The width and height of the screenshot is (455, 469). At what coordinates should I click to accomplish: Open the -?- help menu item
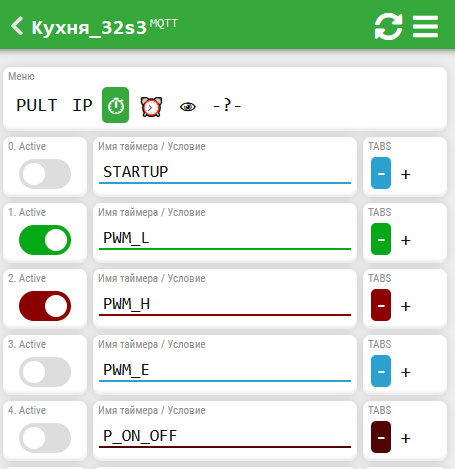pos(227,106)
